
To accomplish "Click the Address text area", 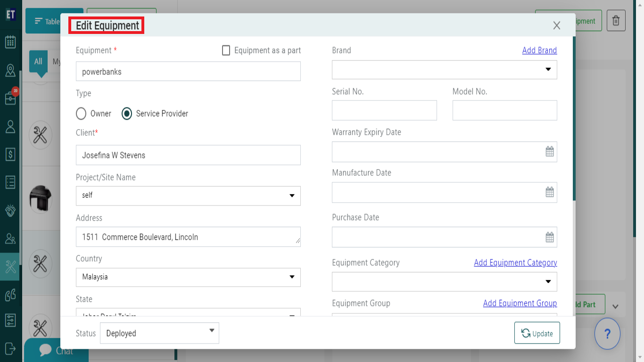I will [188, 237].
